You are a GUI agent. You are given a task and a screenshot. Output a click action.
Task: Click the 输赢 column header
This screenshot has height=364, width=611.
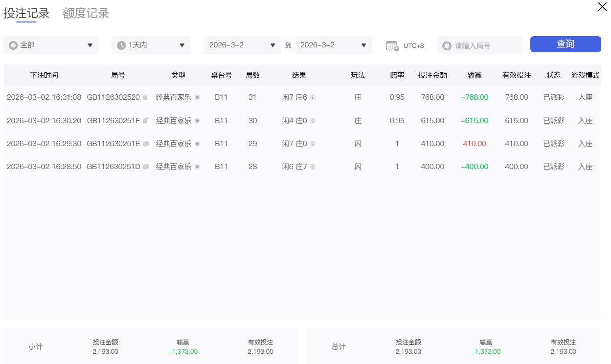click(x=474, y=75)
